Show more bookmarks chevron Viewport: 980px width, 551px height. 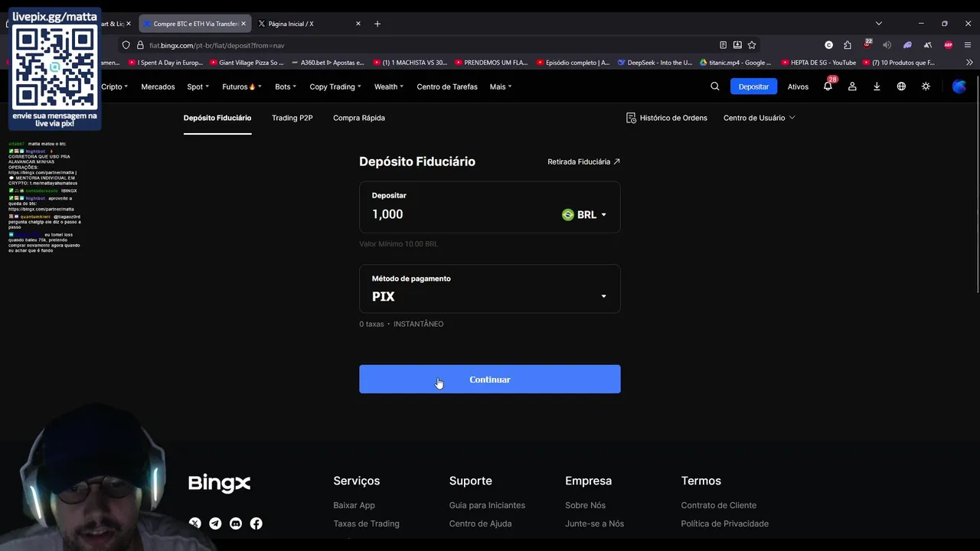[x=969, y=63]
